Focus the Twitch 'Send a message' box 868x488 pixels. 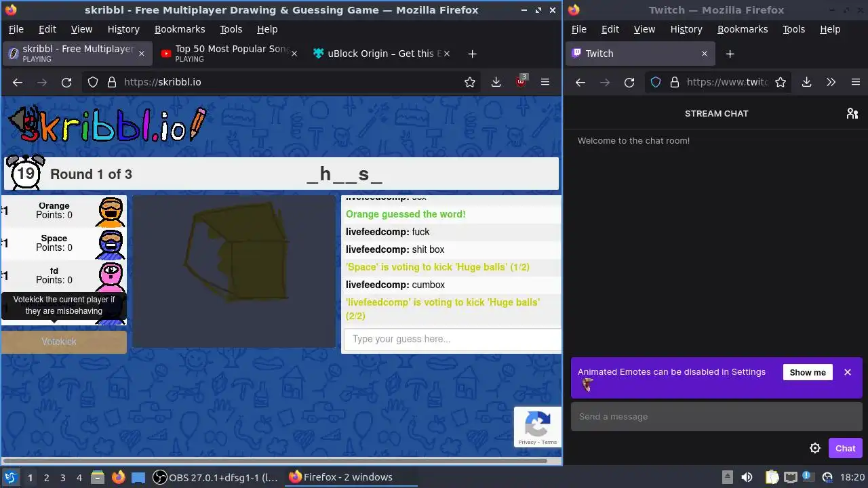[x=716, y=416]
